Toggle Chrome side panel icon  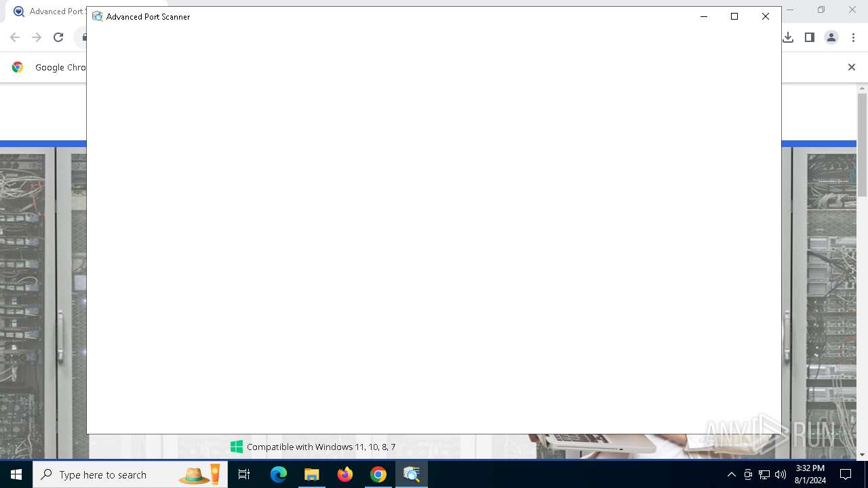pyautogui.click(x=810, y=37)
